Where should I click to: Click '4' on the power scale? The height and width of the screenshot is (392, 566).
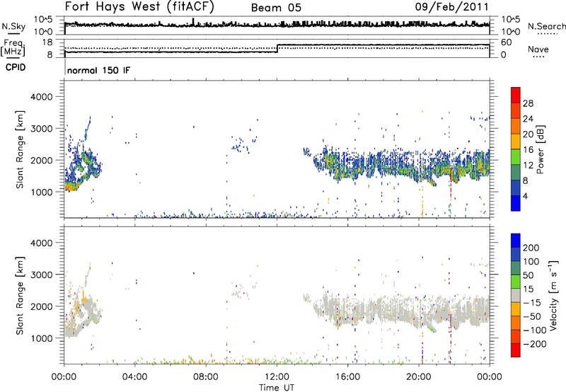526,196
